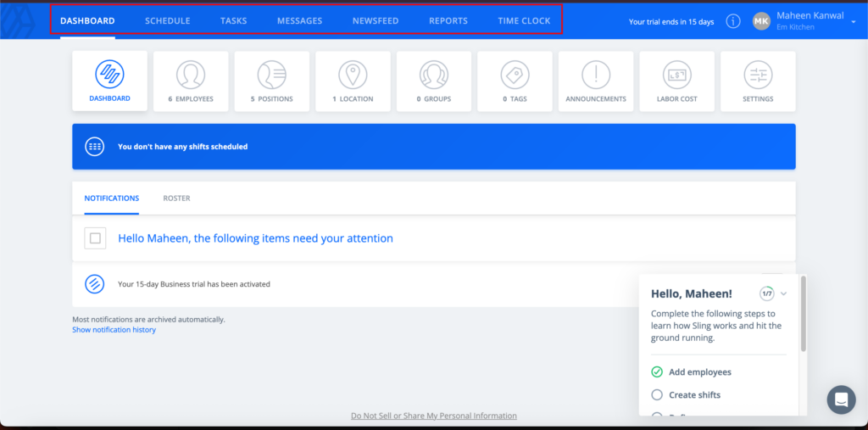
Task: Open the Newsfeed menu
Action: (x=376, y=21)
